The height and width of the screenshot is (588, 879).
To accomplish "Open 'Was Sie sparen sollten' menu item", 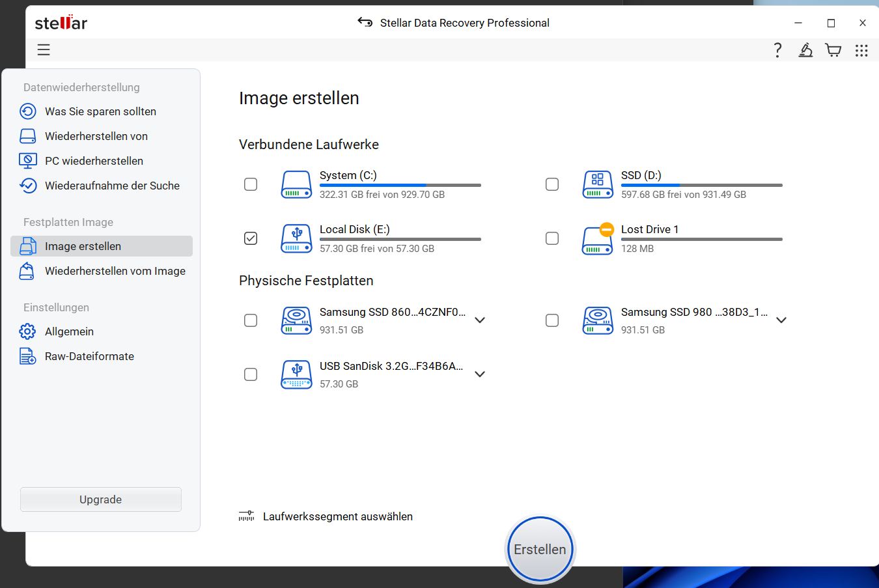I will pyautogui.click(x=102, y=111).
